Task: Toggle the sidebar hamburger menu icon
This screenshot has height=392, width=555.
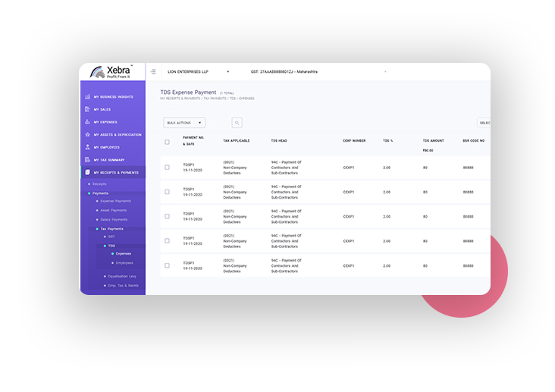Action: coord(153,72)
